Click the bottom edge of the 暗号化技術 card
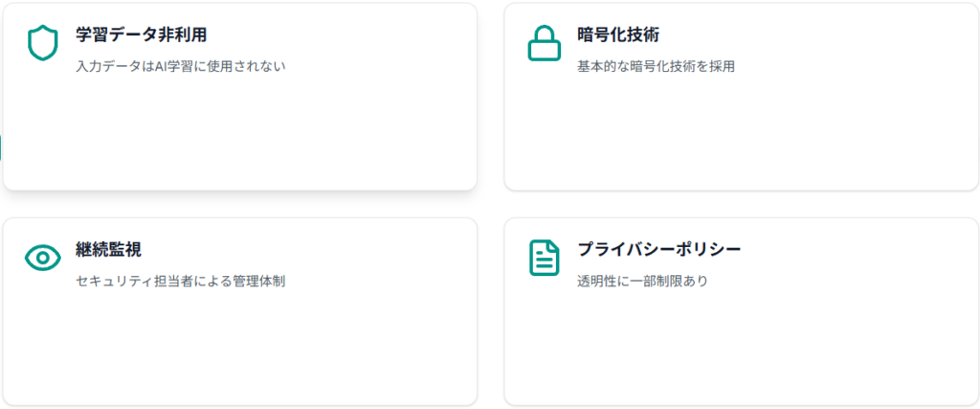 coord(741,190)
